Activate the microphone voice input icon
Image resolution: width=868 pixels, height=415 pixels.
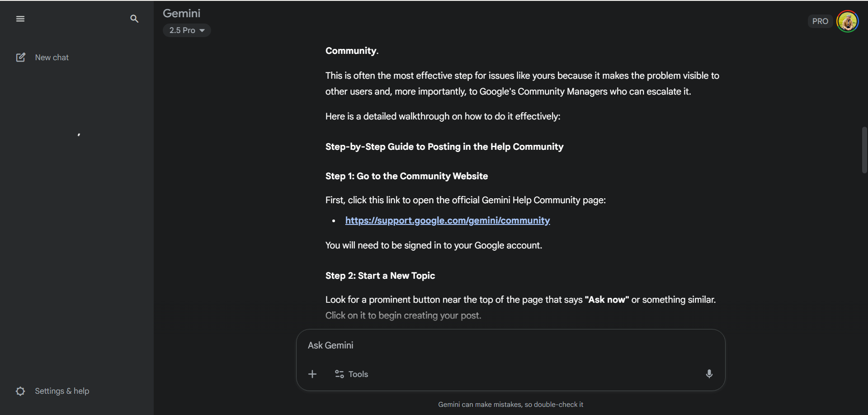(709, 374)
